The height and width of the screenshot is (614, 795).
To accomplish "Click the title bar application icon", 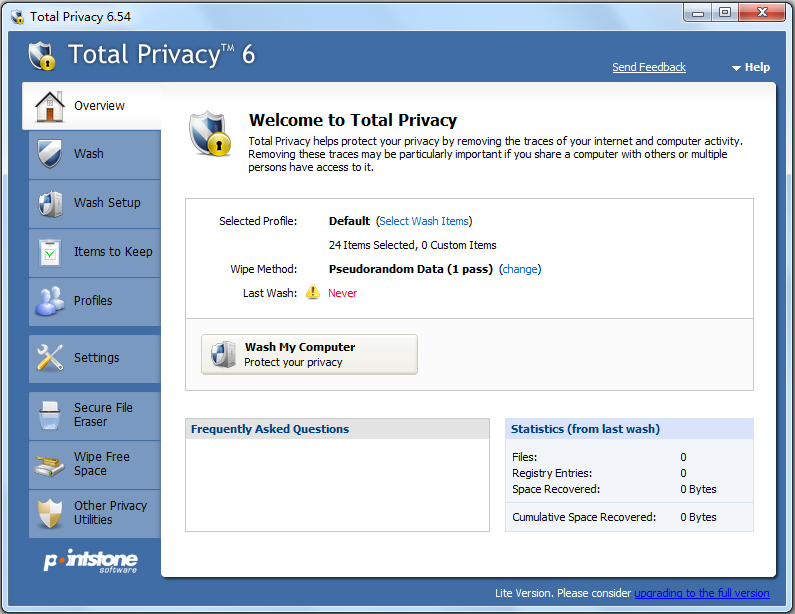I will (17, 17).
